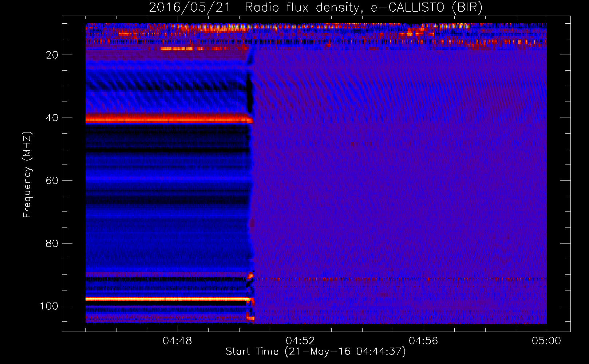589x364 pixels.
Task: Click the '04:56' time tick label
Action: pyautogui.click(x=423, y=341)
